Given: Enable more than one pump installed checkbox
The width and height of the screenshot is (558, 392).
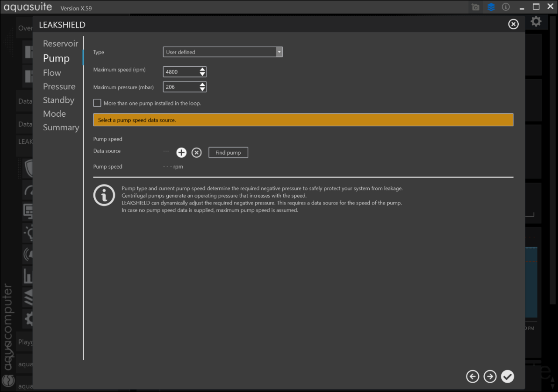Looking at the screenshot, I should click(x=97, y=103).
